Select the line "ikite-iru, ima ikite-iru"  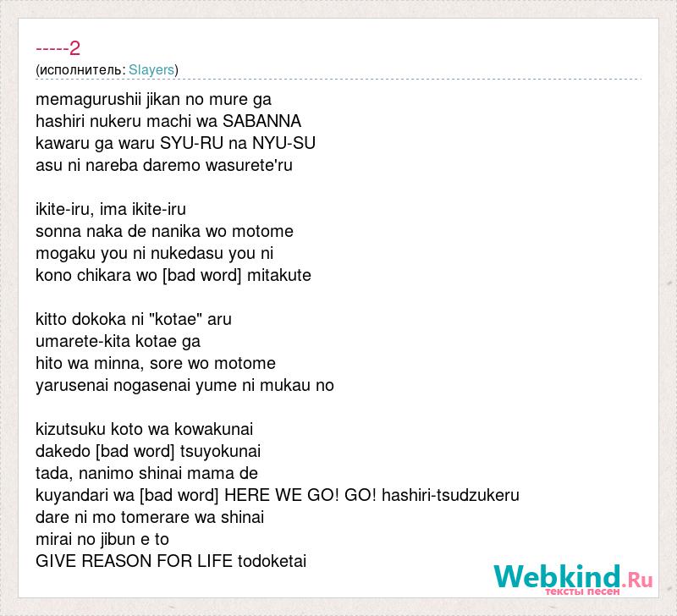click(111, 209)
